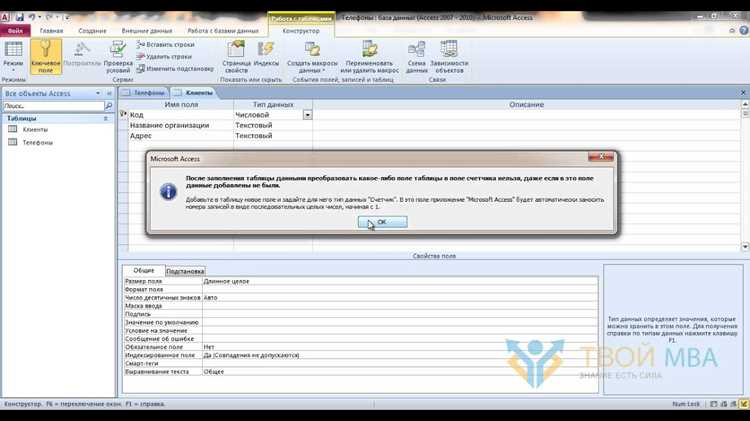Image resolution: width=750 pixels, height=421 pixels.
Task: Click the Размер поля value Длинное целое
Action: click(x=400, y=281)
